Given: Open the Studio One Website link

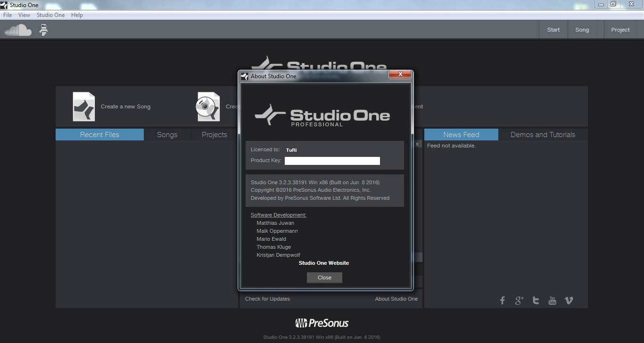Looking at the screenshot, I should tap(324, 263).
